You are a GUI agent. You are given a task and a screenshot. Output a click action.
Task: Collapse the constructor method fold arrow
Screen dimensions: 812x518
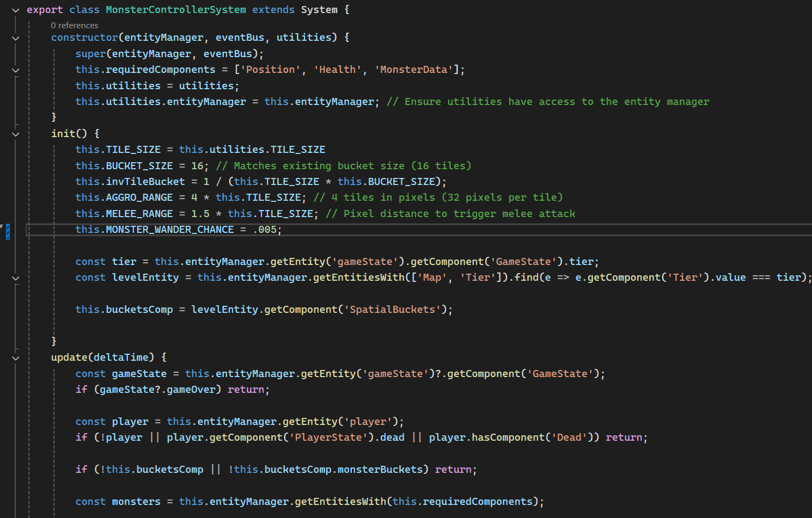[15, 38]
